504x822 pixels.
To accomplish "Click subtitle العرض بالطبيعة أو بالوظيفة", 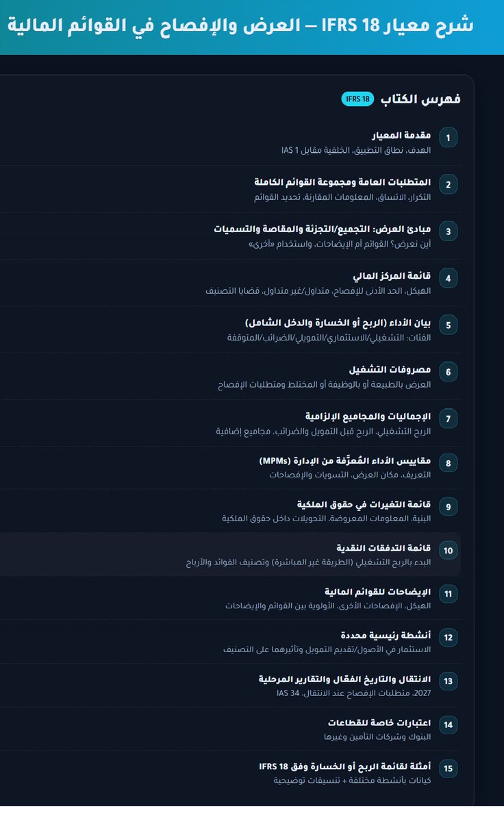I will (x=325, y=384).
